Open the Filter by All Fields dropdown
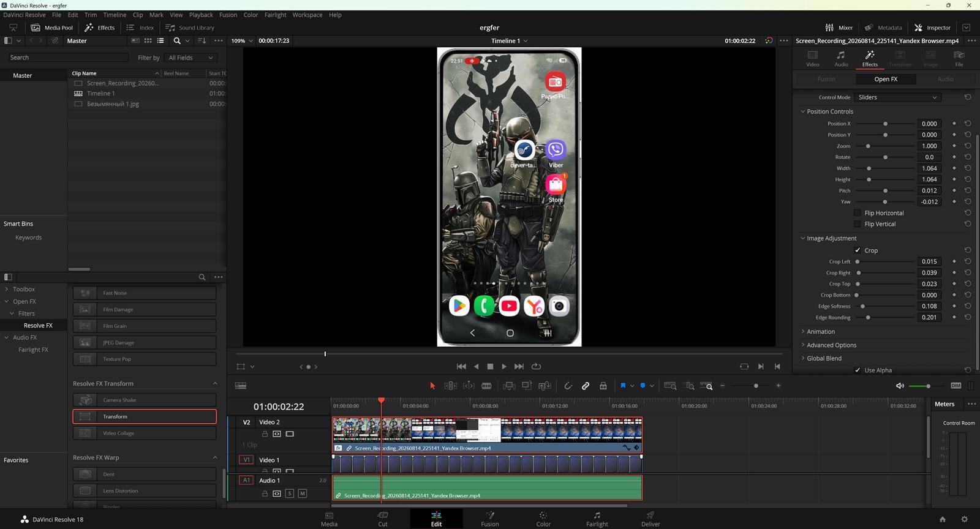The image size is (980, 529). (191, 58)
